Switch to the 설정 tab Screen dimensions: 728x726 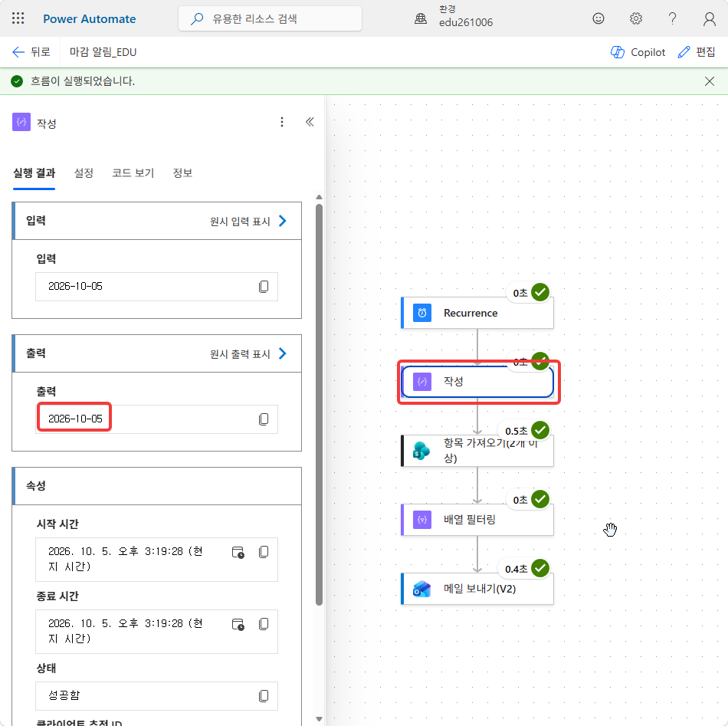coord(84,173)
